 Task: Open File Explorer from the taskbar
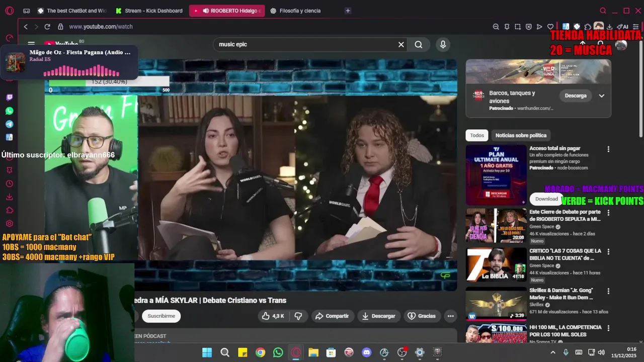(x=313, y=352)
